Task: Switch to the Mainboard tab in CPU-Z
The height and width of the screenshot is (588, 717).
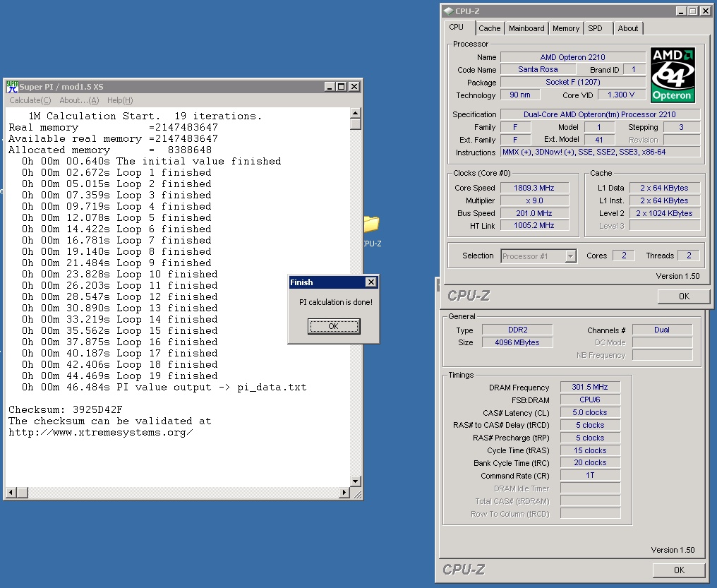Action: [526, 28]
